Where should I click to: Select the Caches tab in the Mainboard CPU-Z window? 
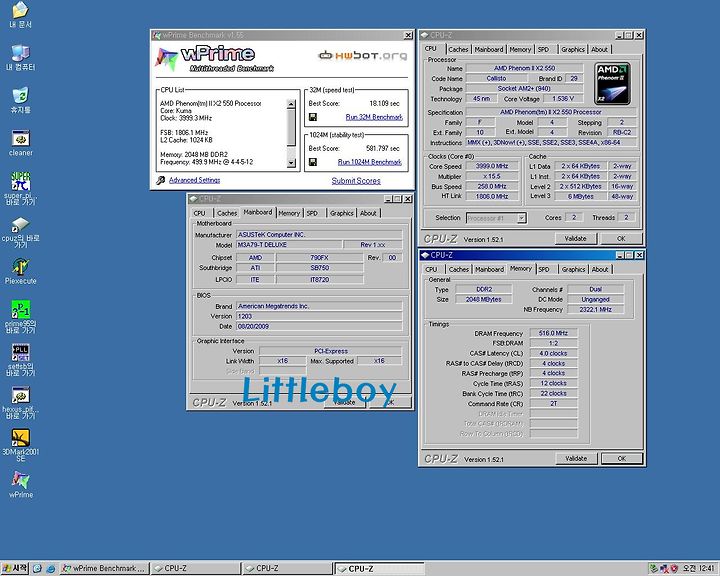[x=227, y=213]
